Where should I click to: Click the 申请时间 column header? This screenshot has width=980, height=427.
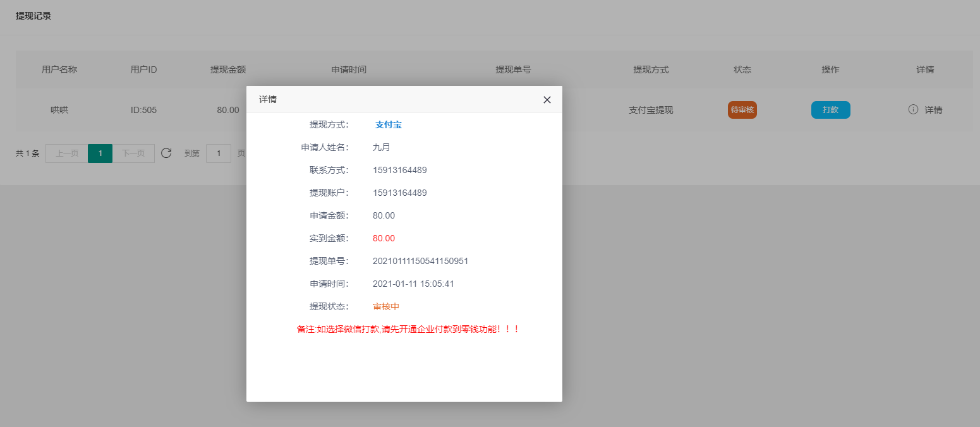point(349,69)
